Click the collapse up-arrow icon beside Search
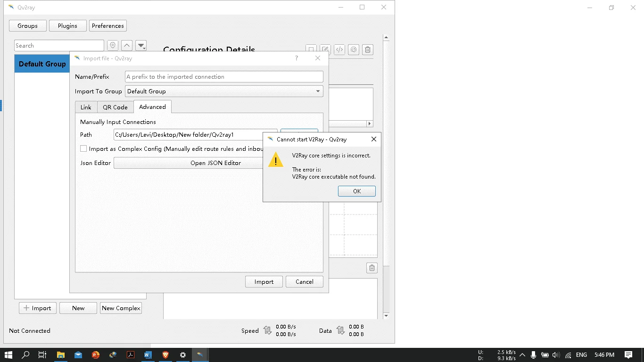The image size is (644, 362). (x=126, y=46)
